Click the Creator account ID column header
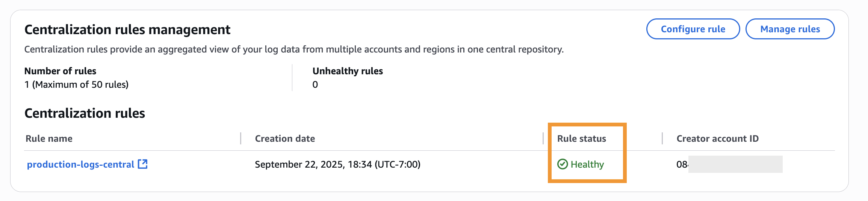The width and height of the screenshot is (868, 201). tap(717, 138)
